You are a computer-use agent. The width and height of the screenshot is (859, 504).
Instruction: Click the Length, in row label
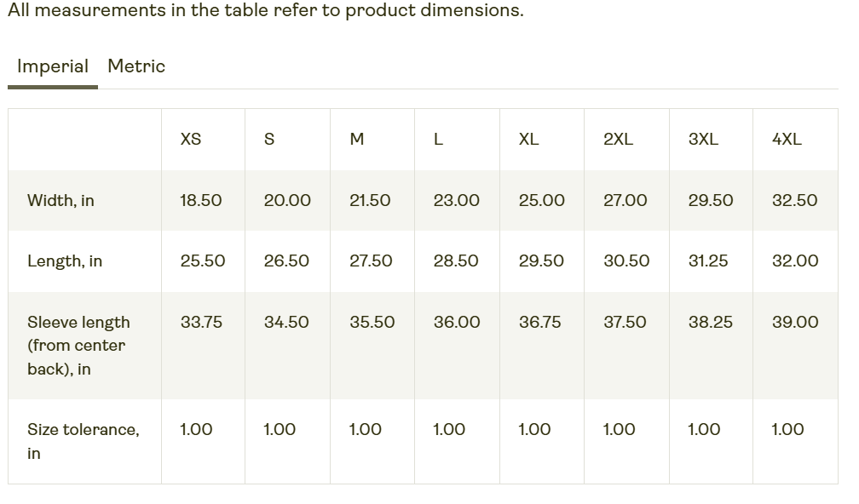click(65, 261)
